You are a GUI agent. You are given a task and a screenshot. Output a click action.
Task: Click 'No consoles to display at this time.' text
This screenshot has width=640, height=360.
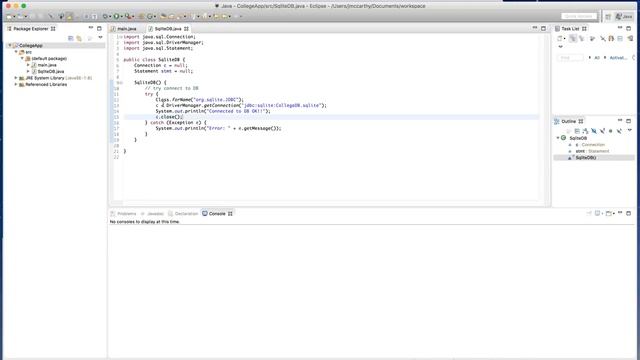tap(144, 222)
